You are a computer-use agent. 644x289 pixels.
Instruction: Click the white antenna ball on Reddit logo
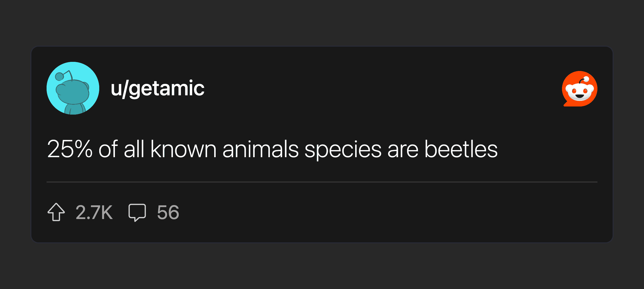(x=586, y=79)
